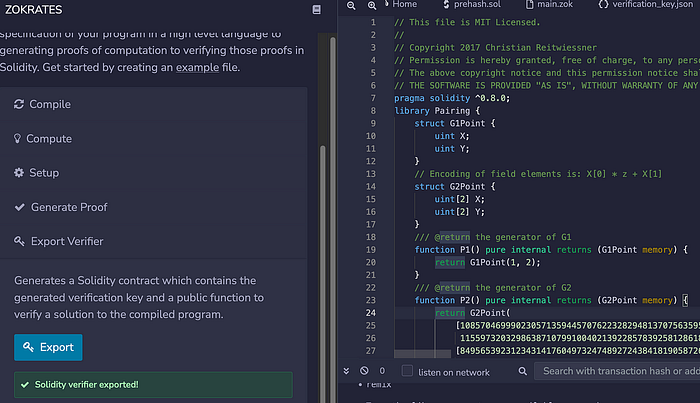Enable the listen on network checkbox

click(407, 371)
